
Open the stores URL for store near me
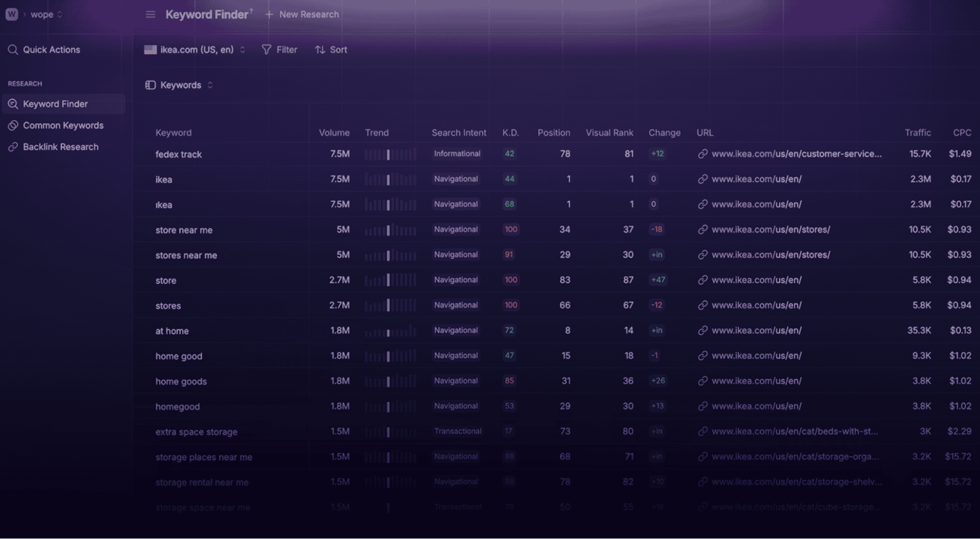pos(771,230)
